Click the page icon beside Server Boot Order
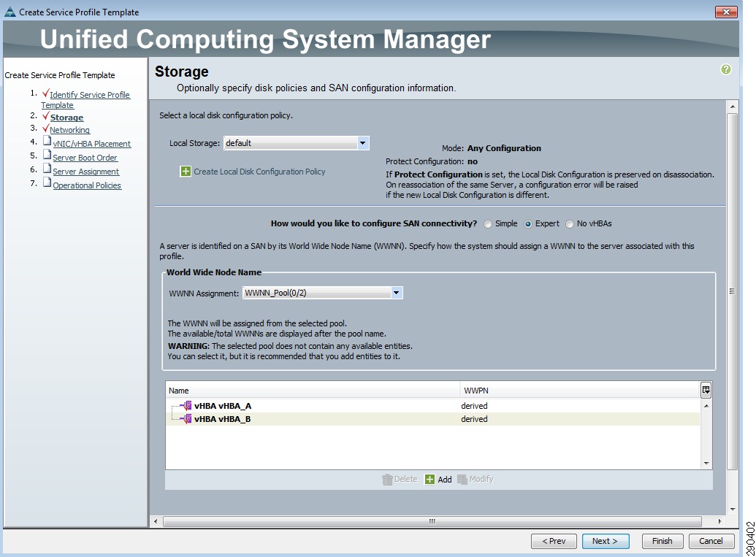Viewport: 756px width, 557px height. (47, 155)
